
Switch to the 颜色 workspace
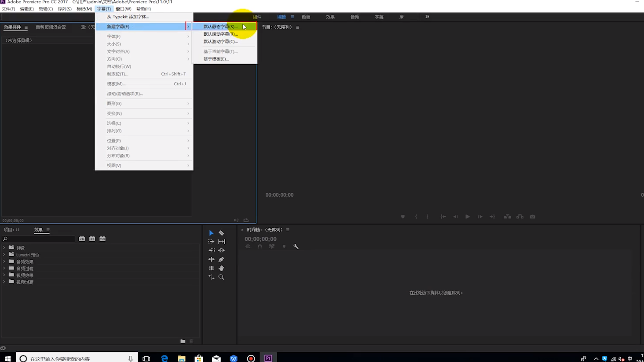point(306,17)
